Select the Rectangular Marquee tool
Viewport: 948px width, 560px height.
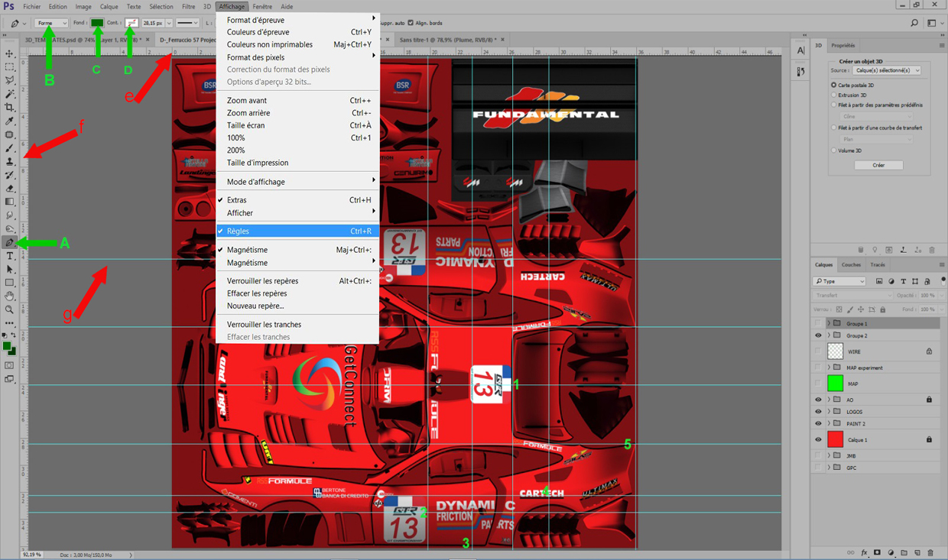[10, 67]
